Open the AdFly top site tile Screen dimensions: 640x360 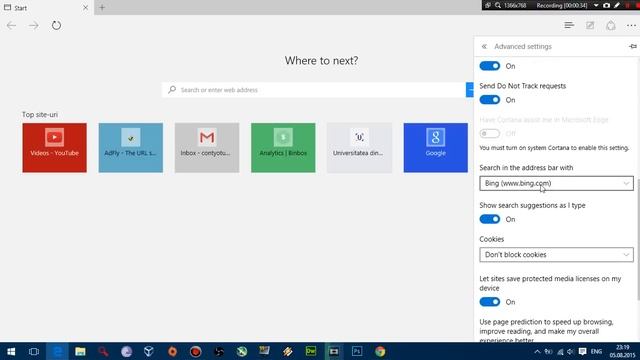coord(131,148)
